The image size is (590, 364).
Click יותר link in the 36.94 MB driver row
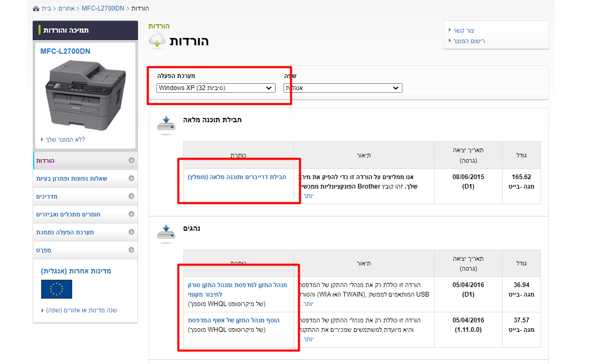coord(307,304)
